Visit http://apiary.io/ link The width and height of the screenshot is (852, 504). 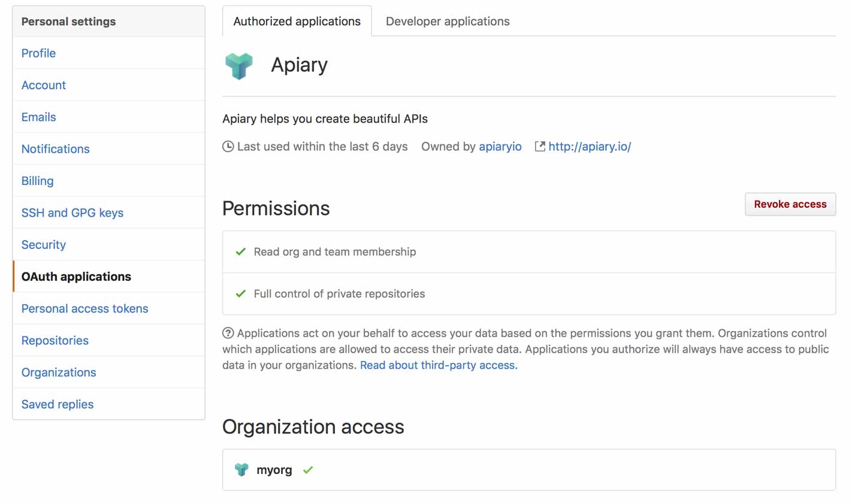pos(590,147)
